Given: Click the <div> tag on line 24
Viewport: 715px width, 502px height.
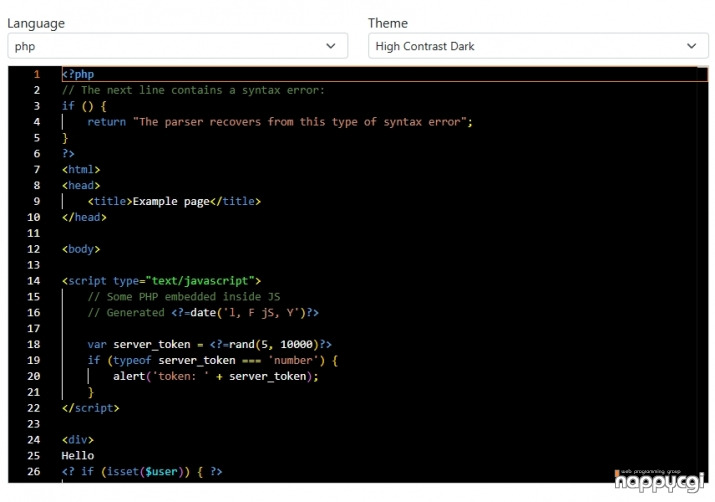Looking at the screenshot, I should pos(78,440).
